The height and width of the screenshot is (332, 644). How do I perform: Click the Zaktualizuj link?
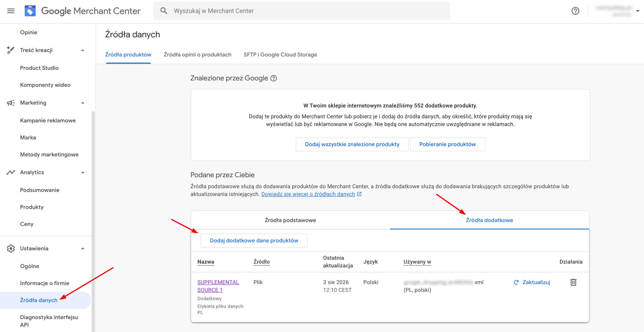[x=536, y=282]
